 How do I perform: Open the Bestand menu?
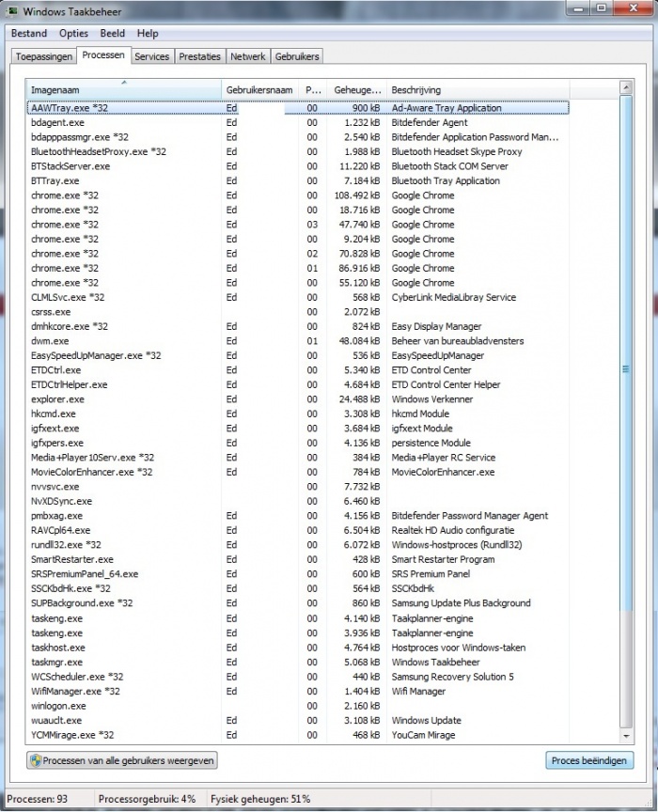point(29,33)
